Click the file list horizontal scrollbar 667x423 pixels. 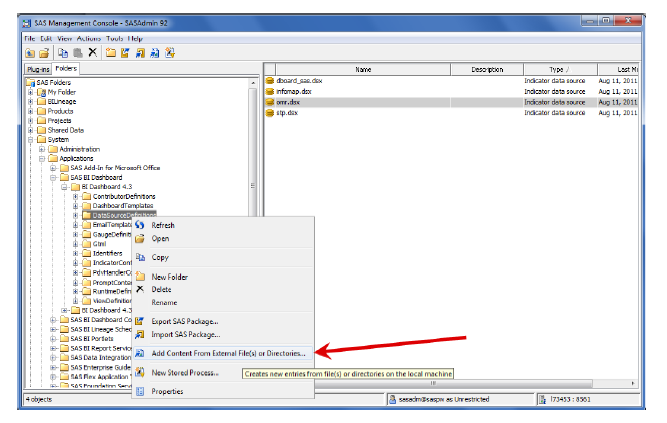coord(433,383)
